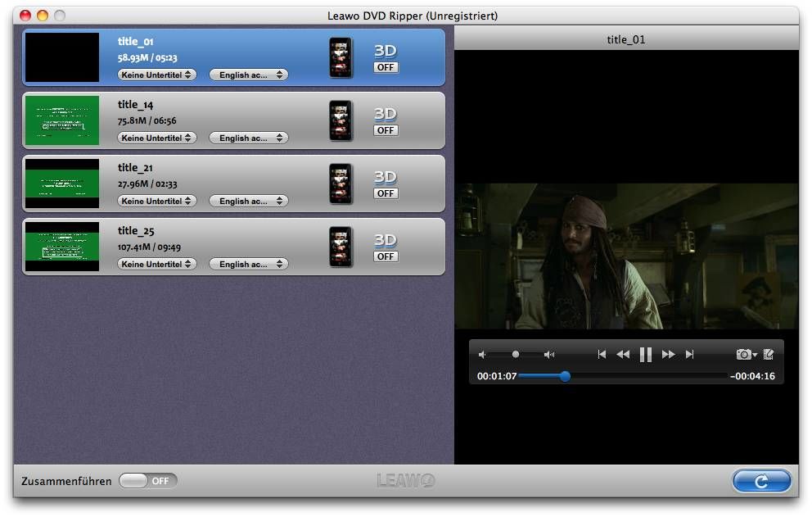Start conversion with the blue arrow button
This screenshot has height=517, width=812.
[762, 481]
